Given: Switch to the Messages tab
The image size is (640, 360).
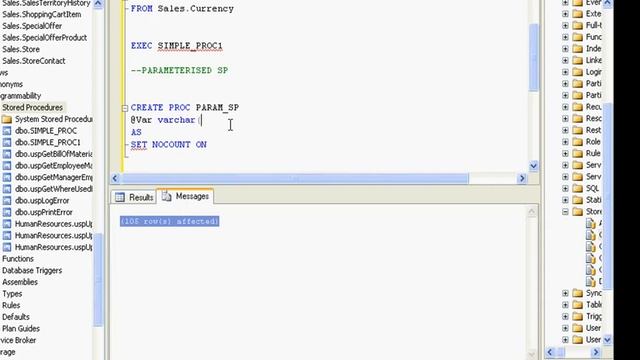Looking at the screenshot, I should click(x=185, y=196).
